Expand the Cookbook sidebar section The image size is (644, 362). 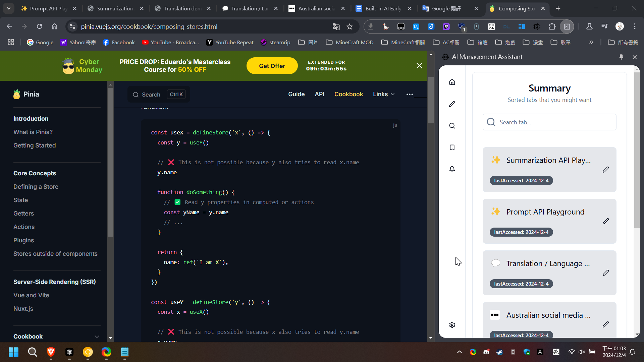(x=97, y=337)
